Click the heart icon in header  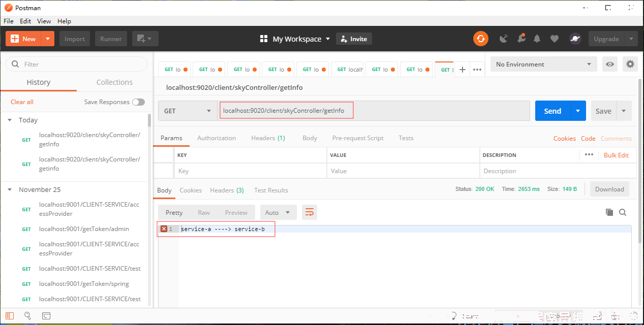click(x=555, y=39)
